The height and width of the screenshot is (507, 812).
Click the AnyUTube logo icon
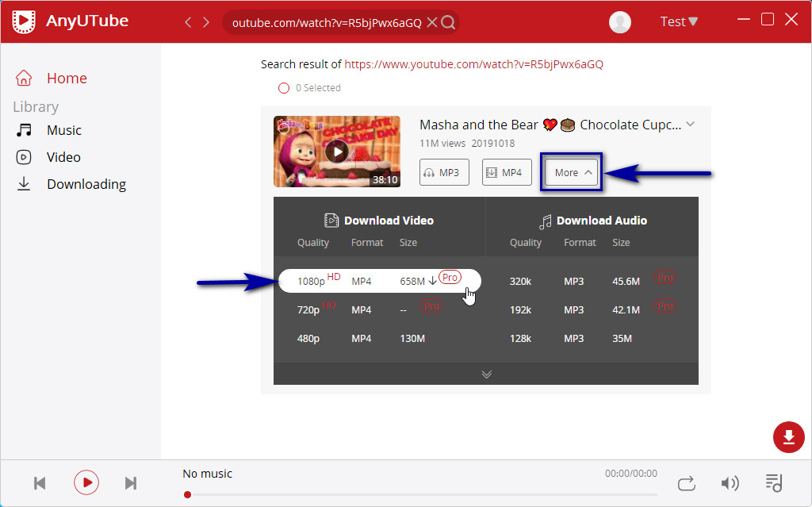click(24, 21)
